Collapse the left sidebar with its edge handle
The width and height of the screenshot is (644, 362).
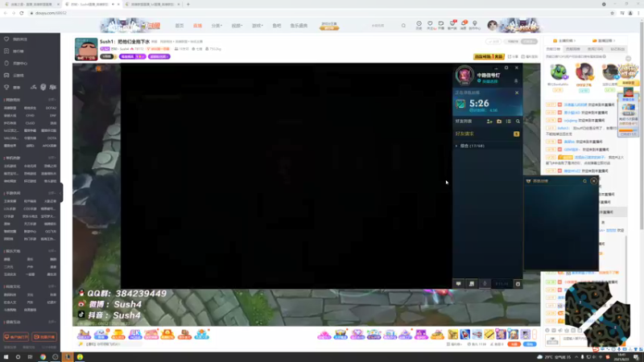pyautogui.click(x=61, y=192)
